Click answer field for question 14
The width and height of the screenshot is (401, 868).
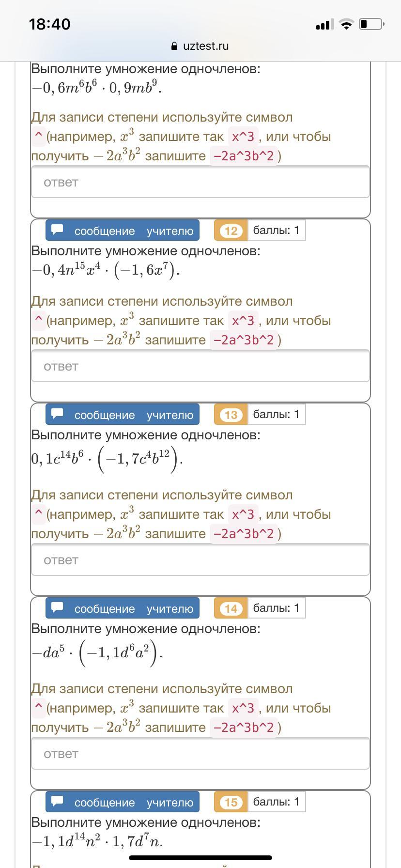point(200,754)
